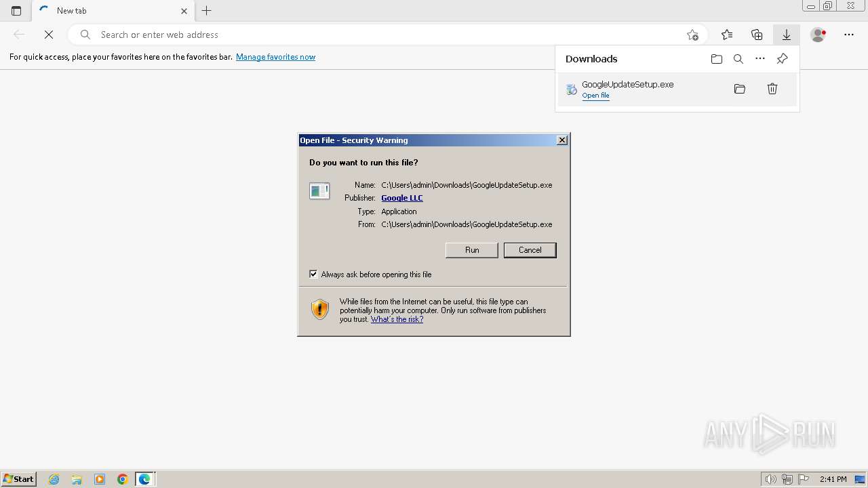Search downloads using magnifier icon
The height and width of the screenshot is (488, 868).
pos(738,59)
